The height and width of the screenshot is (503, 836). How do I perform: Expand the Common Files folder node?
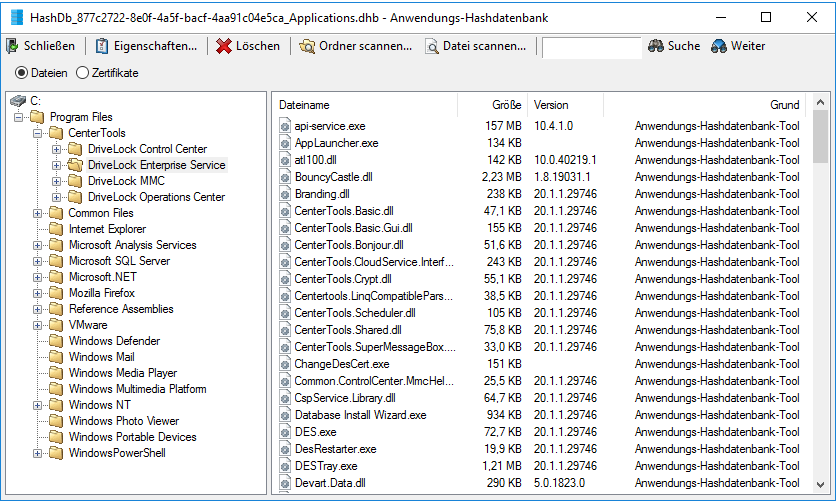click(38, 213)
